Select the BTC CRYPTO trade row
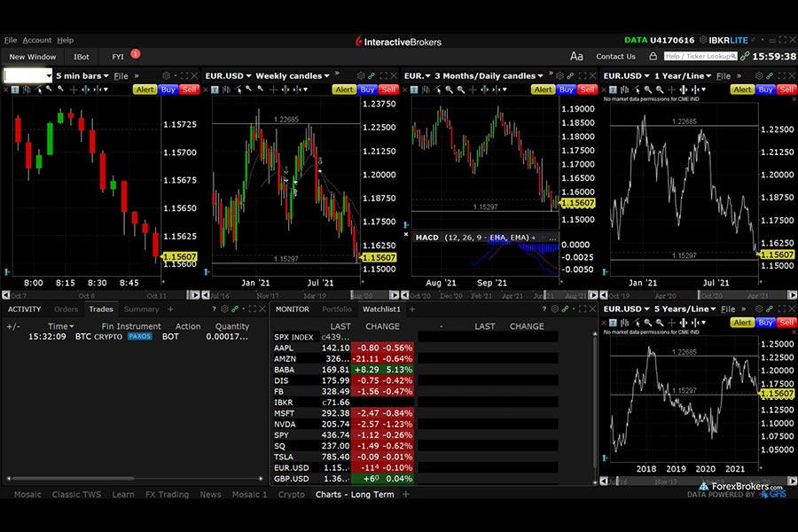 click(135, 337)
